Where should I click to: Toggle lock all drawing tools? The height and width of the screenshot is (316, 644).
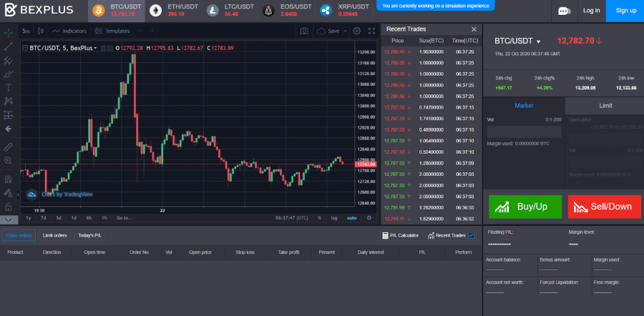[8, 206]
